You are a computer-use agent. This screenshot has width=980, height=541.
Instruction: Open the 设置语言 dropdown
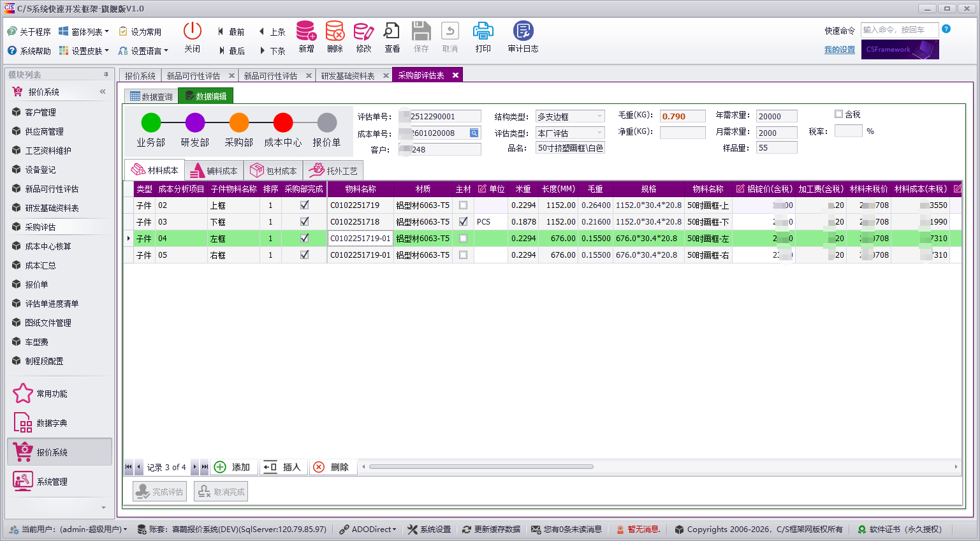pyautogui.click(x=143, y=51)
